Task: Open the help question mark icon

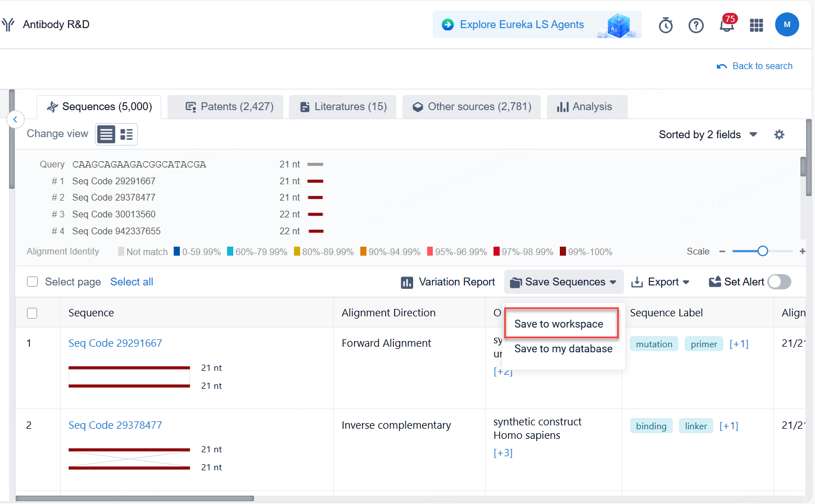Action: [x=696, y=25]
